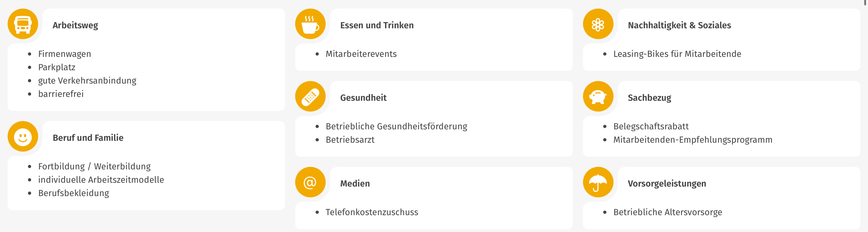
Task: Click the bus icon for Arbeitsweg
Action: coord(23,24)
